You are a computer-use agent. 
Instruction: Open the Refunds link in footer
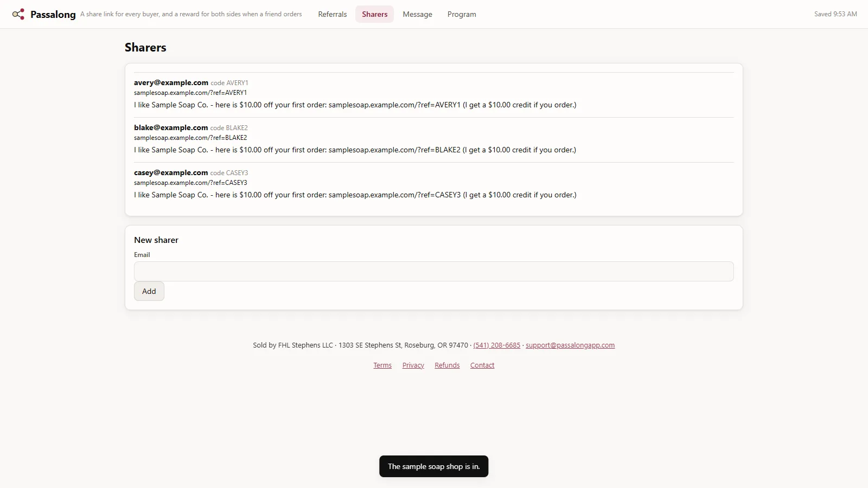(447, 365)
